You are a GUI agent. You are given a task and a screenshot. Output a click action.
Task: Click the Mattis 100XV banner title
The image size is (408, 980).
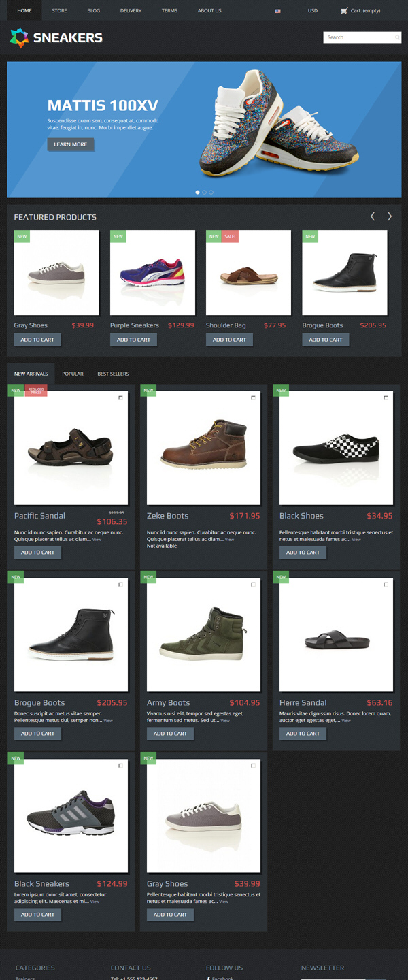coord(103,105)
